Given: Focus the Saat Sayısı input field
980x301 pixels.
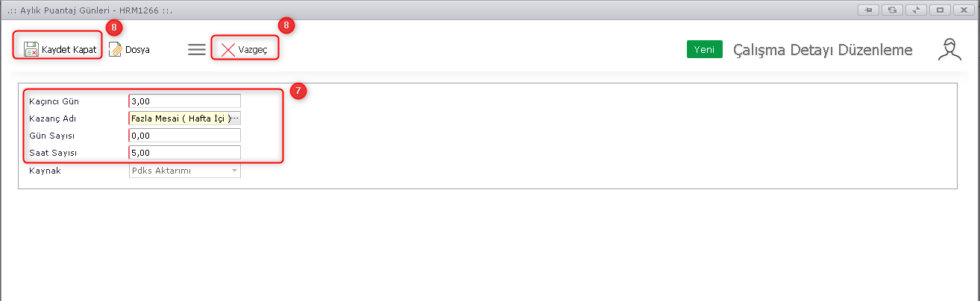Looking at the screenshot, I should pos(185,152).
